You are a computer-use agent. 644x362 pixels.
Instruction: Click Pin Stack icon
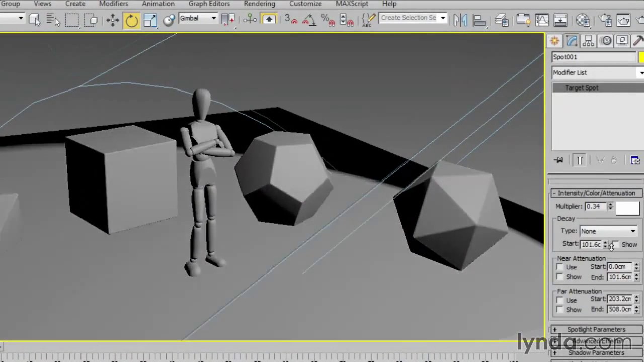tap(558, 160)
